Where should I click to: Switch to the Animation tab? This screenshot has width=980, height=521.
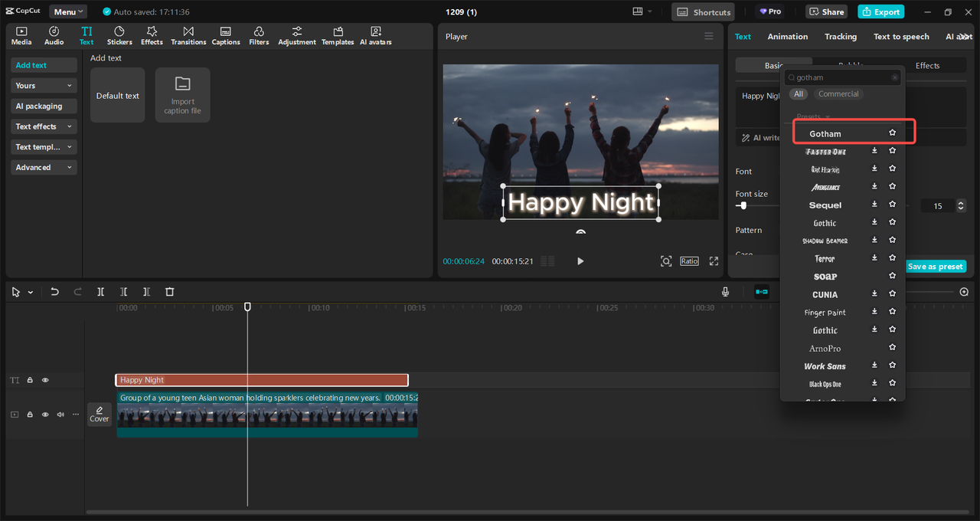coord(787,37)
